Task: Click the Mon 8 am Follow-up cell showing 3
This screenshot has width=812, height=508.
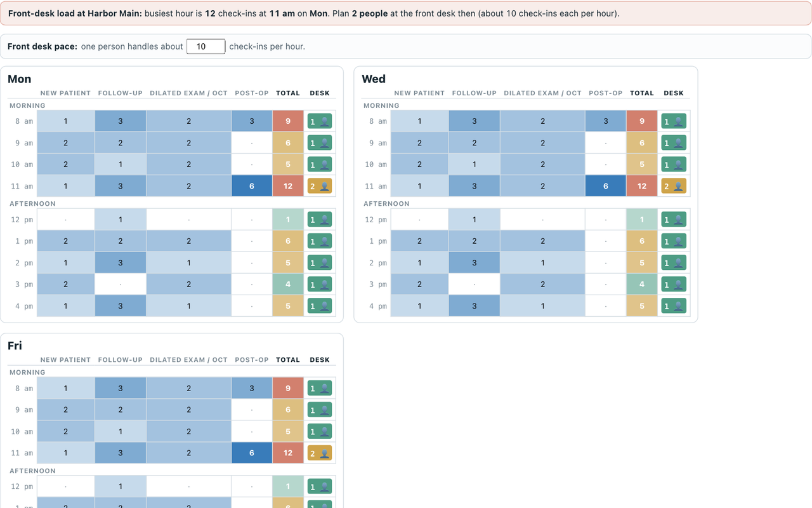Action: 121,121
